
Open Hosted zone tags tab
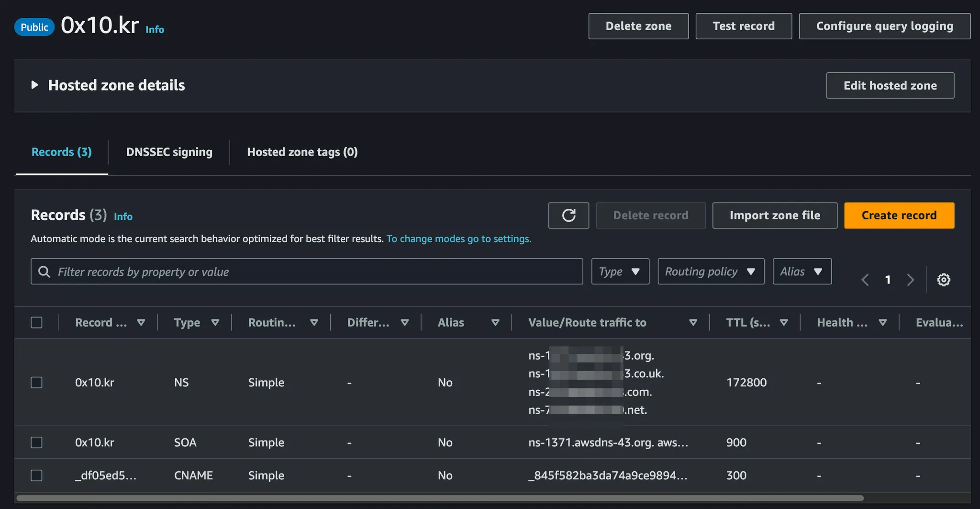pyautogui.click(x=302, y=152)
